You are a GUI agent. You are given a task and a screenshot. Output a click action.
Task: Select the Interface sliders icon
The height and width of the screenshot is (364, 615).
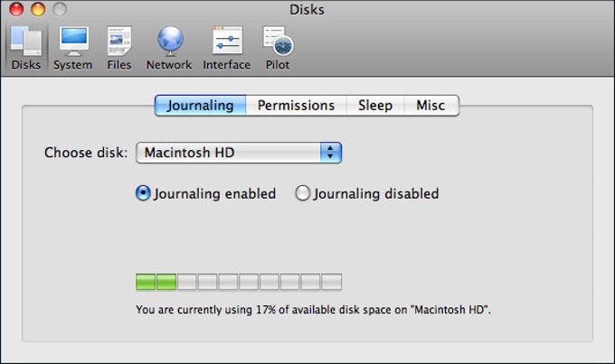point(228,41)
